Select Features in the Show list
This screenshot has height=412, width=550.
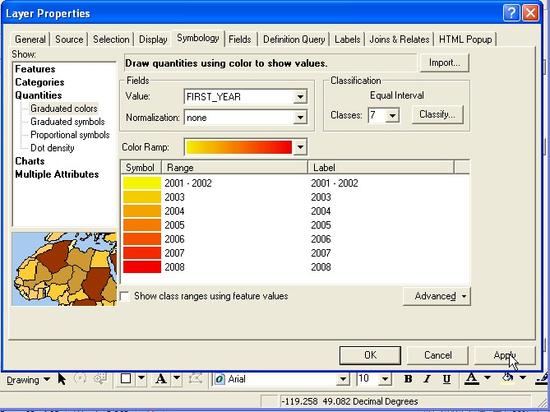[x=35, y=69]
